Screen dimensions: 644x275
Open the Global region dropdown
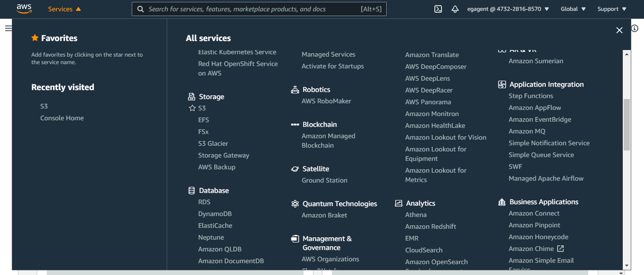(573, 9)
